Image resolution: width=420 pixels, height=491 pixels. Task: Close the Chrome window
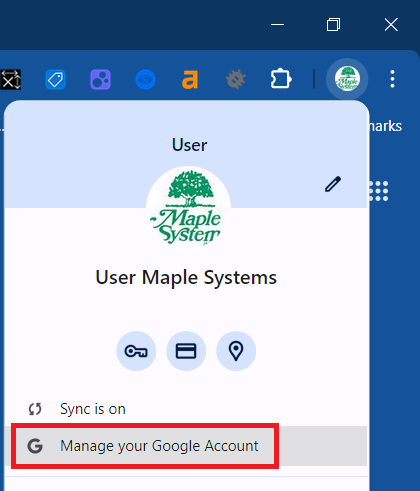pyautogui.click(x=391, y=24)
